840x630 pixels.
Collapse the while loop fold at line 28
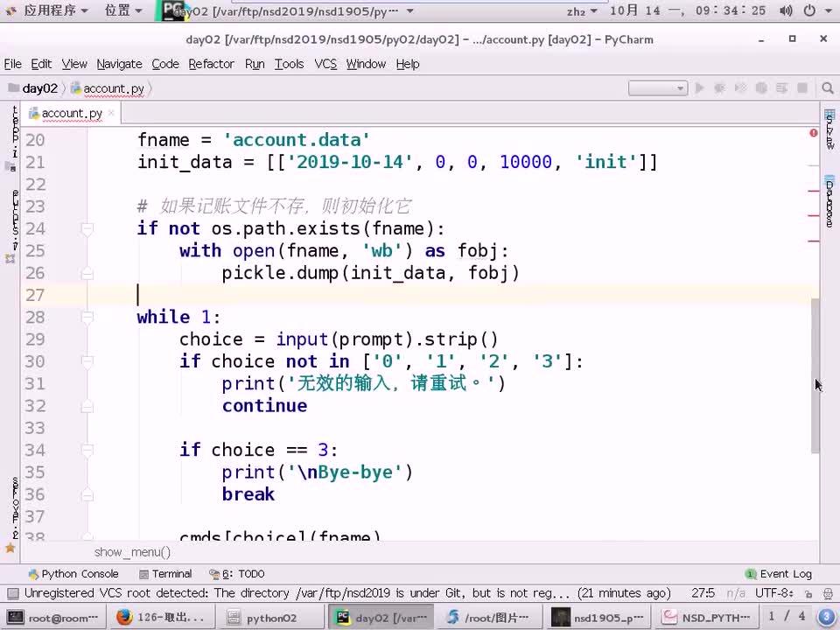click(87, 317)
